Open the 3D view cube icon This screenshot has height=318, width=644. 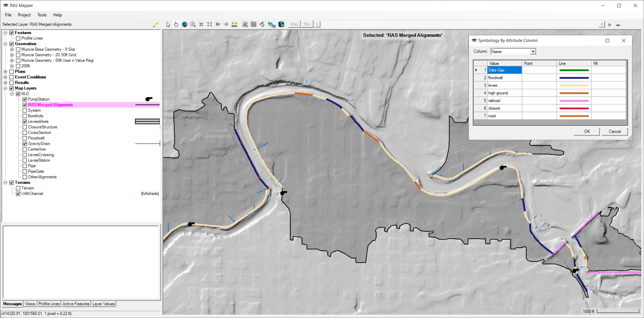click(281, 25)
